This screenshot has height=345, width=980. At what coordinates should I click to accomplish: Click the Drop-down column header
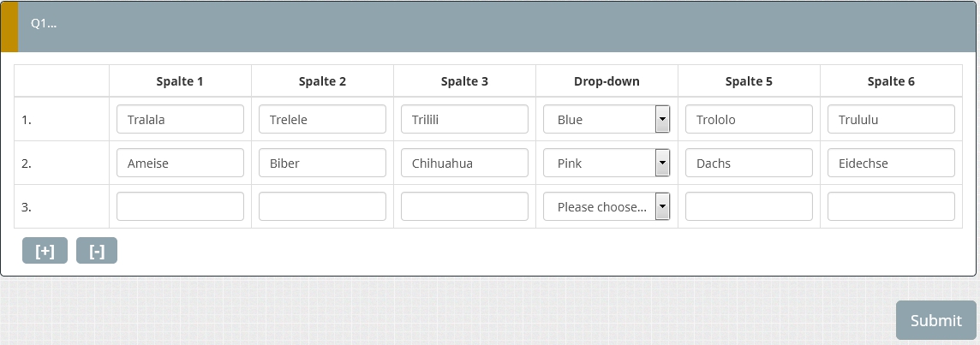pyautogui.click(x=607, y=81)
